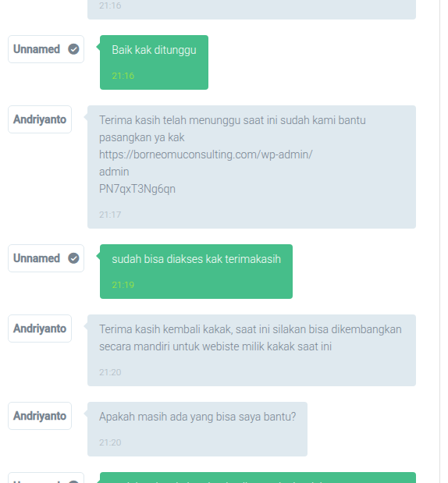The width and height of the screenshot is (448, 483).
Task: Click the 'admin' username line in message
Action: coord(114,172)
